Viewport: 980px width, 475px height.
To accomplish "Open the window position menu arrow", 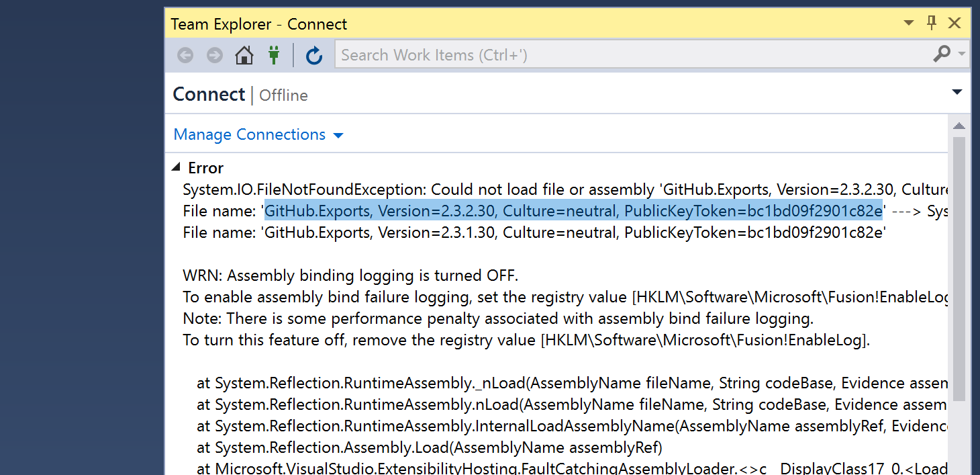I will 908,22.
